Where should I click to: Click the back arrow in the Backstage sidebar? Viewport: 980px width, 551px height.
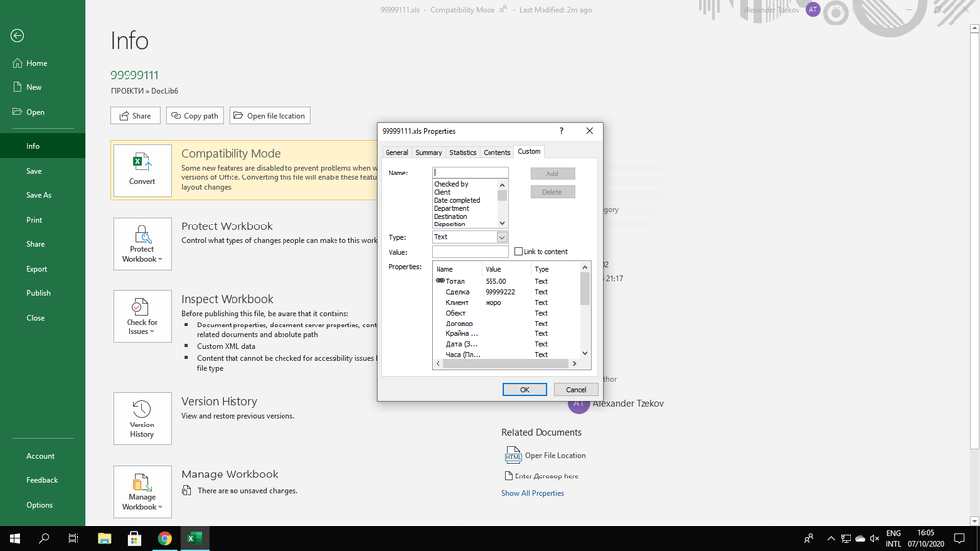pyautogui.click(x=17, y=36)
